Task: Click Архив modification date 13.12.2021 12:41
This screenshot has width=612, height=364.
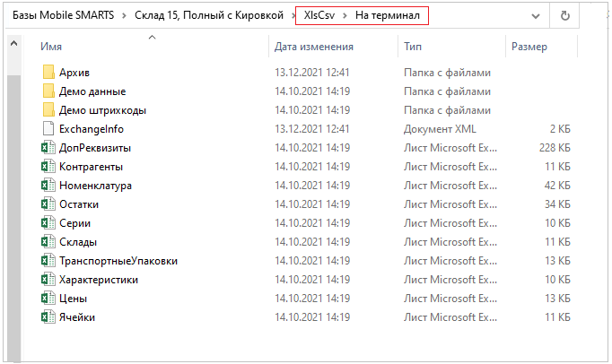Action: point(312,73)
